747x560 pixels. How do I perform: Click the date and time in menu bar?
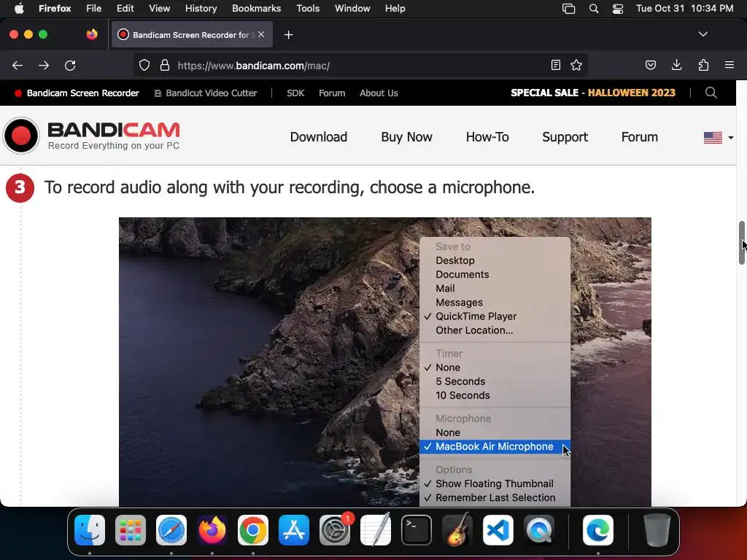684,8
